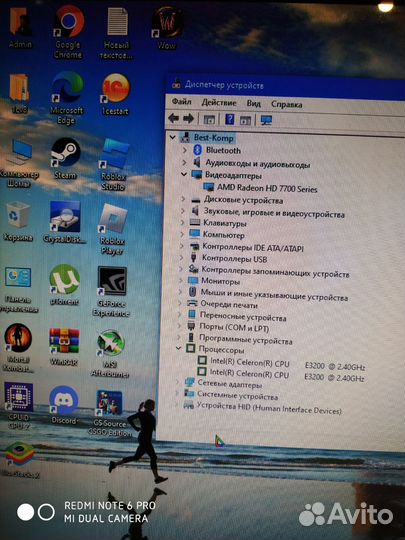
Task: Select Устройства HID (Human Interface Devices)
Action: [x=262, y=408]
